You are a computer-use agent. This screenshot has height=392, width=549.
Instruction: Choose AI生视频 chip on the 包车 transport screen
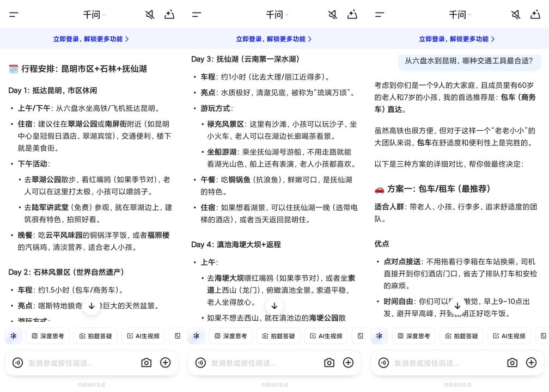tap(509, 336)
